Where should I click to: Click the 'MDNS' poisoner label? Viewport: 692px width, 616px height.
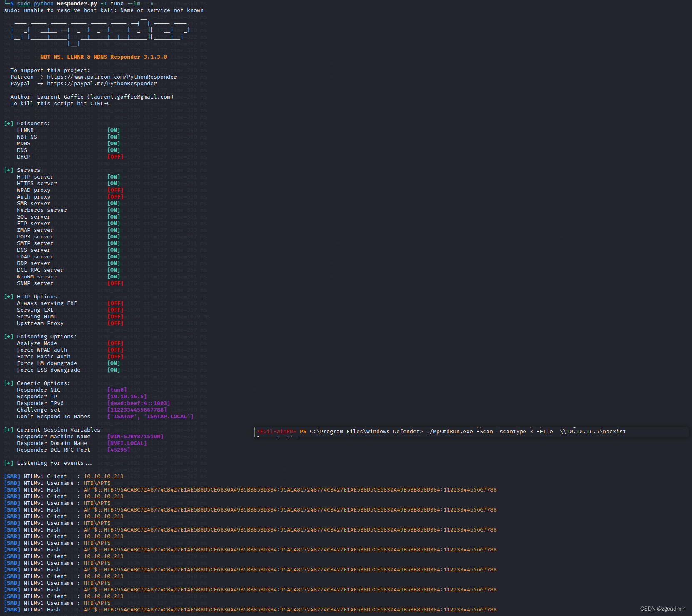(x=24, y=144)
